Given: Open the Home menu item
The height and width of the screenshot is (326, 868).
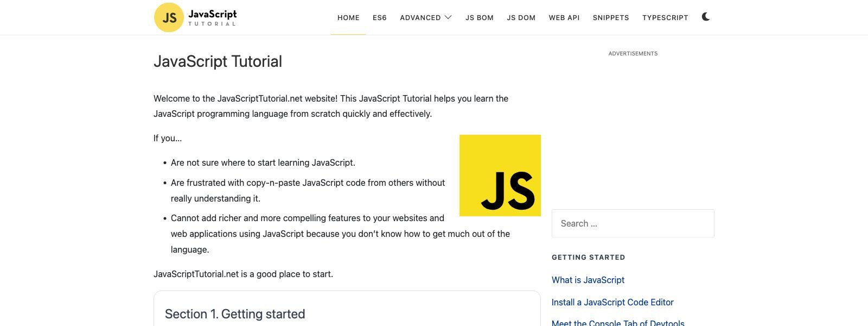Looking at the screenshot, I should click(348, 17).
